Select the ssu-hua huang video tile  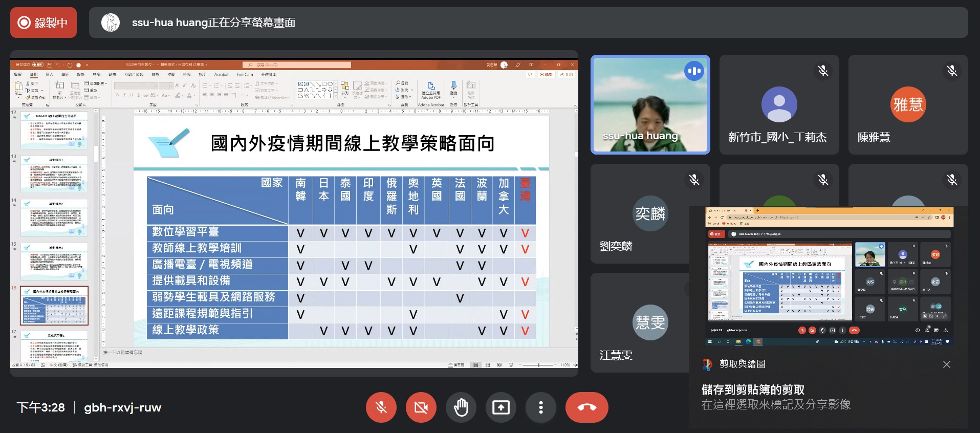pyautogui.click(x=650, y=104)
